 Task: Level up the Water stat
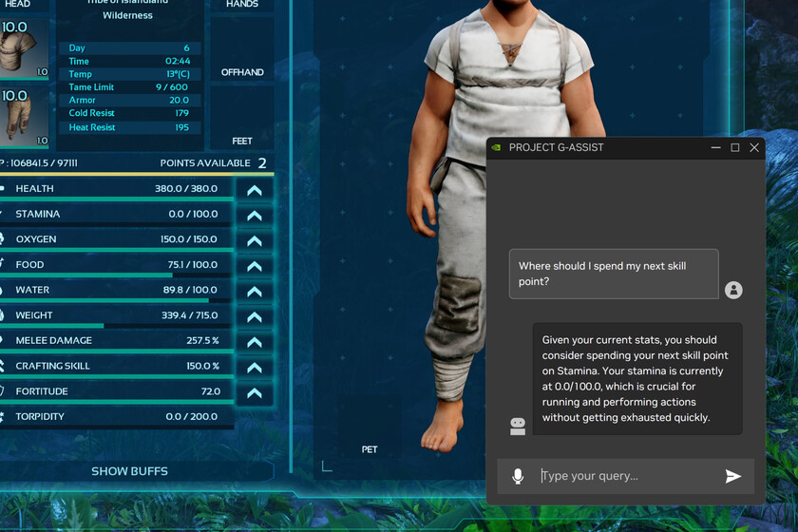pyautogui.click(x=254, y=292)
